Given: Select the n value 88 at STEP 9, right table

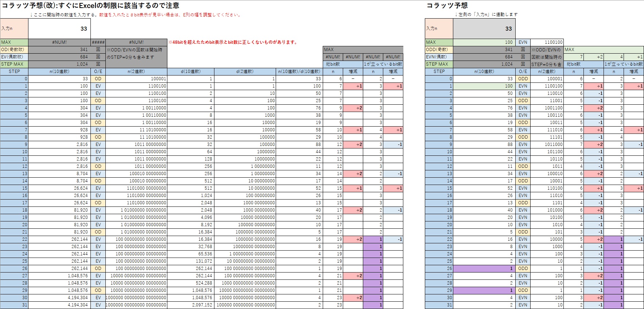Looking at the screenshot, I should point(484,144).
